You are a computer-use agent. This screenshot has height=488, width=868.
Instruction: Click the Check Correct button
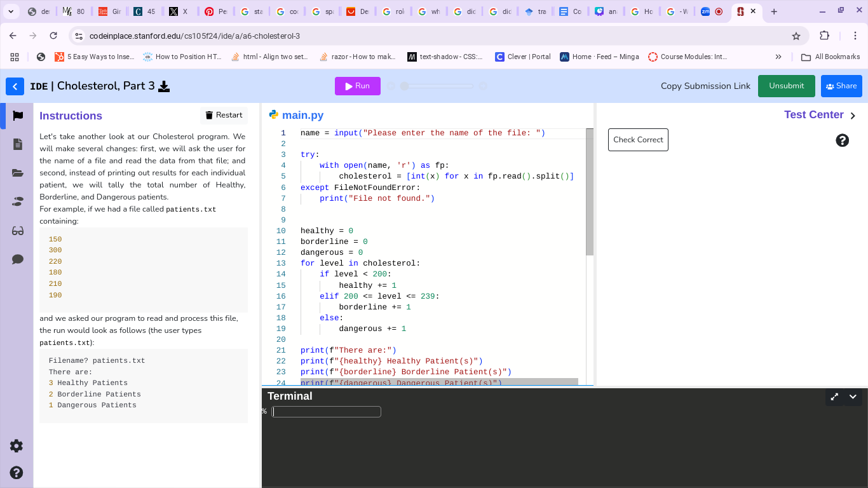(638, 140)
